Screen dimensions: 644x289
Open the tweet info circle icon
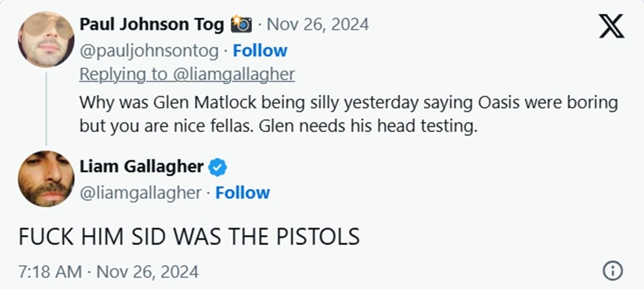click(x=612, y=271)
